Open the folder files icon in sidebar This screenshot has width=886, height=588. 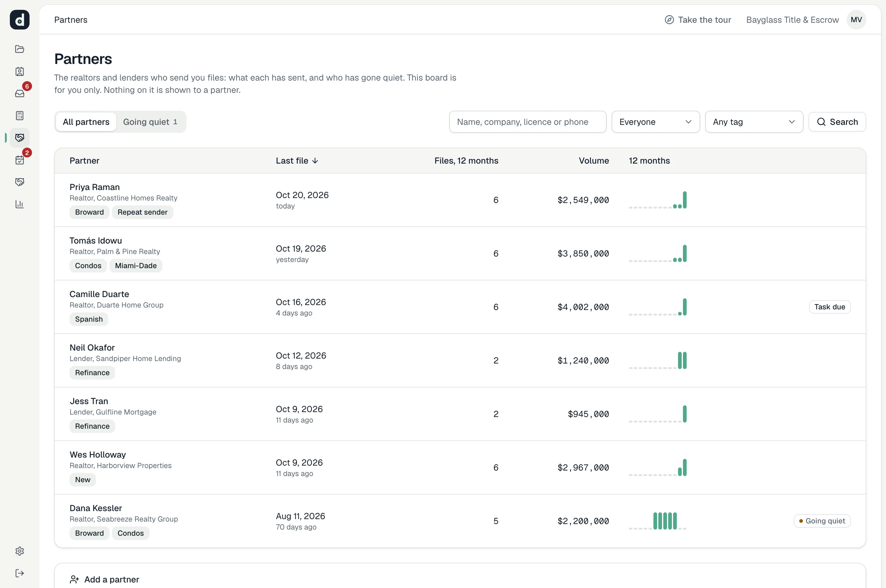click(19, 49)
